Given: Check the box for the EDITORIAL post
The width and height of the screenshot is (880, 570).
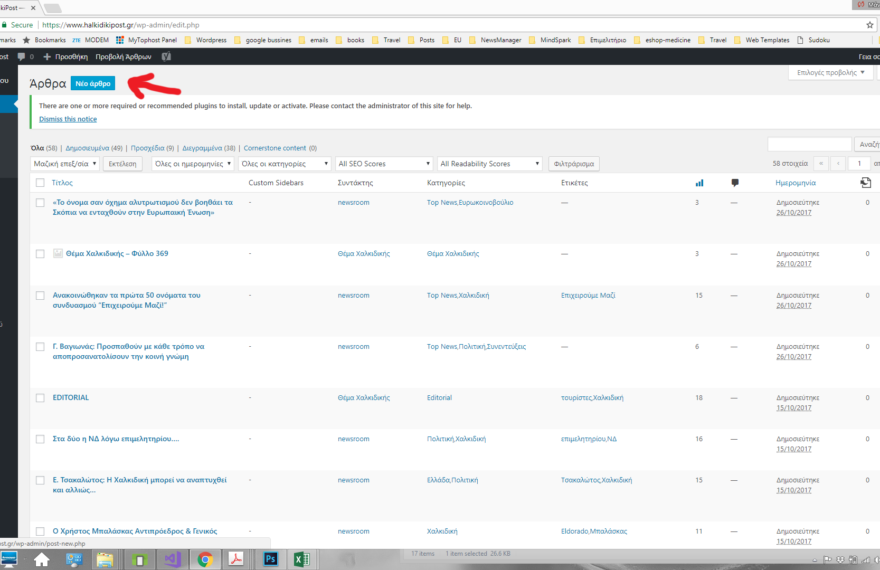Looking at the screenshot, I should pyautogui.click(x=40, y=398).
